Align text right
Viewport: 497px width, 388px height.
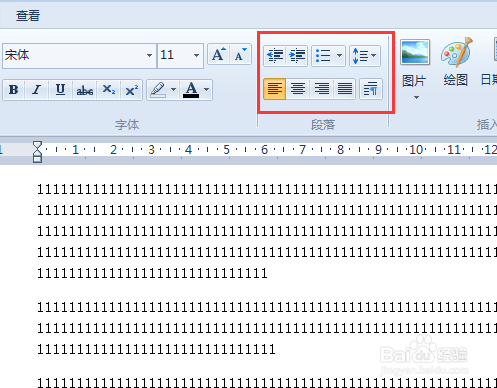click(322, 89)
